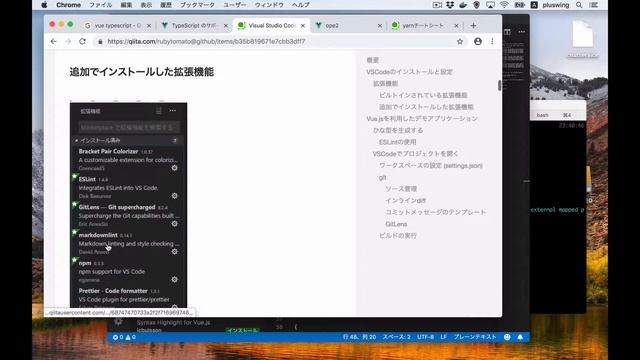
Task: Click the gear icon for Bracket Pair Colorizer
Action: click(x=175, y=168)
